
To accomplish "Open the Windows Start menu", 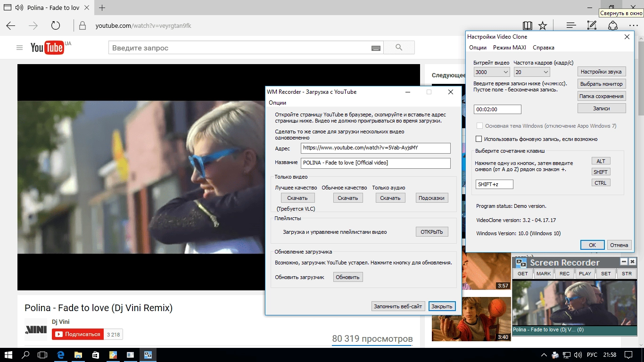I will point(8,355).
